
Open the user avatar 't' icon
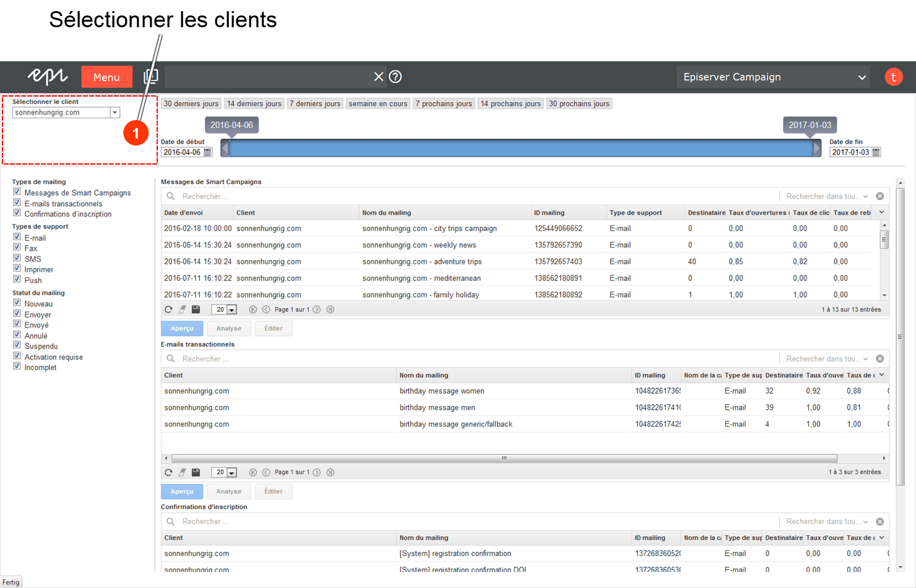click(x=893, y=77)
